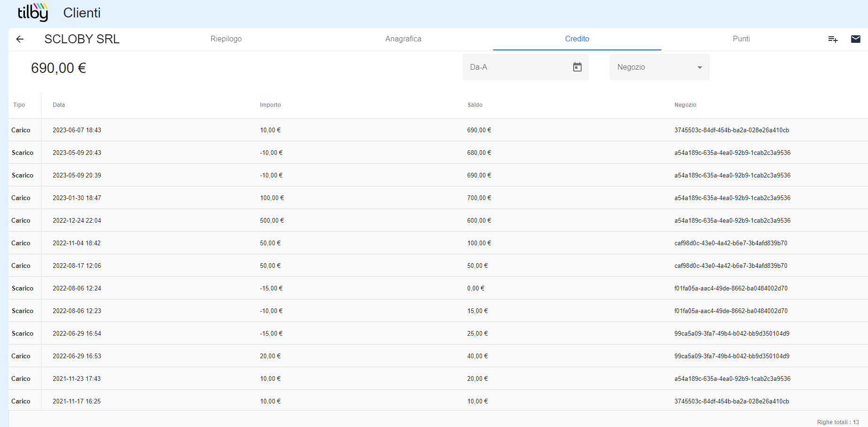The height and width of the screenshot is (427, 868).
Task: Select the date 2023-05-09 20:39
Action: click(x=77, y=176)
